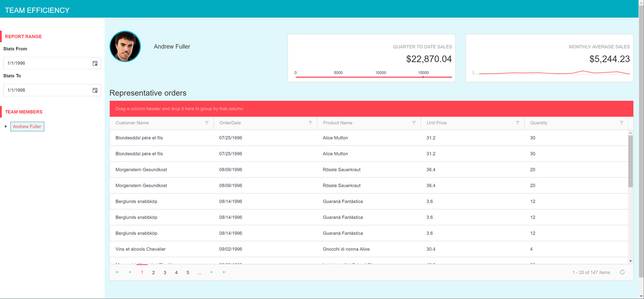This screenshot has width=644, height=299.
Task: Select Andrew Fuller in Team Members
Action: tap(27, 126)
